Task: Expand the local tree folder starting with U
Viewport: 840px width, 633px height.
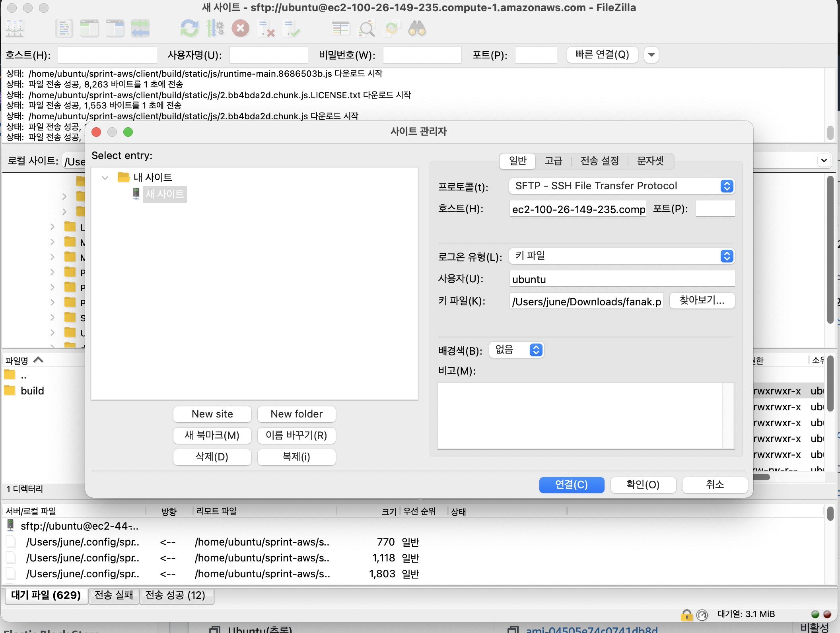Action: point(52,332)
